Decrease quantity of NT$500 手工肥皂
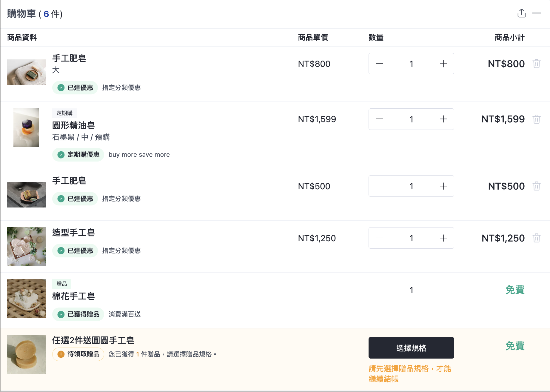This screenshot has width=550, height=392. click(x=379, y=186)
